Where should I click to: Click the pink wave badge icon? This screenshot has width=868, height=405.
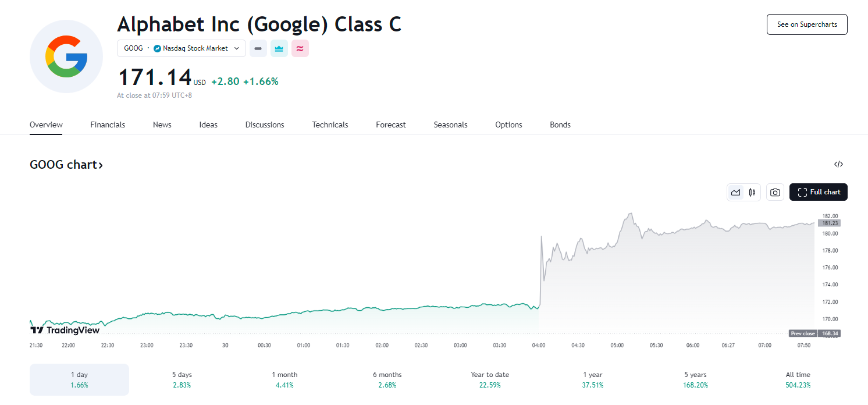[x=300, y=48]
